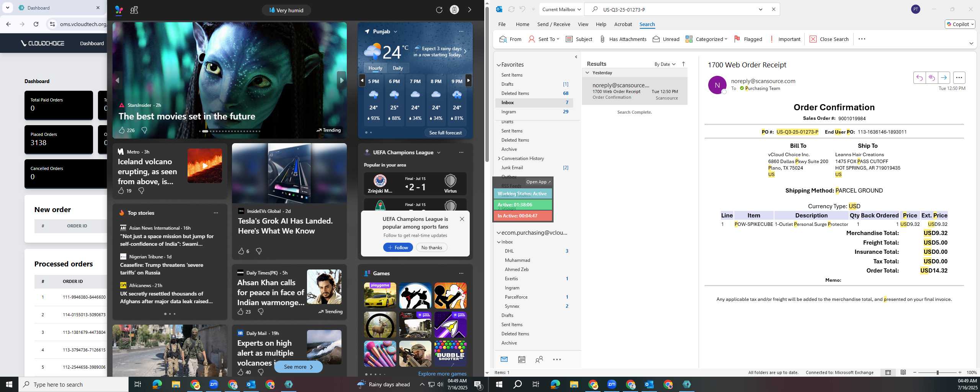Click the forward arrow in widgets header
This screenshot has width=980, height=392.
[x=470, y=10]
